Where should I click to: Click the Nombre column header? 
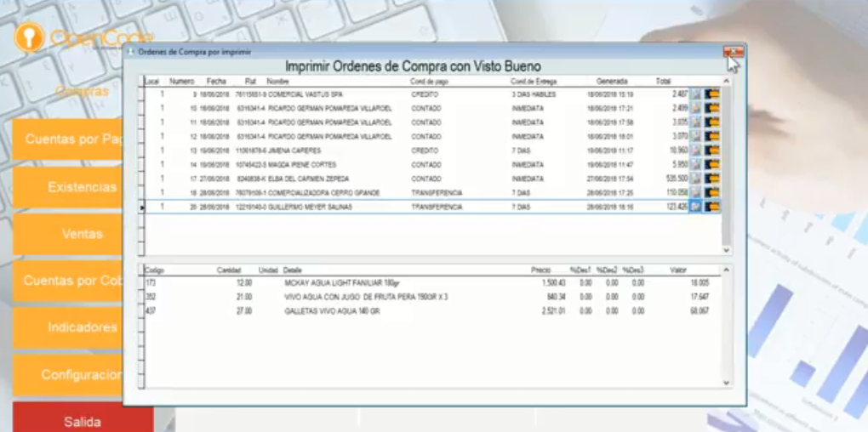[x=278, y=82]
